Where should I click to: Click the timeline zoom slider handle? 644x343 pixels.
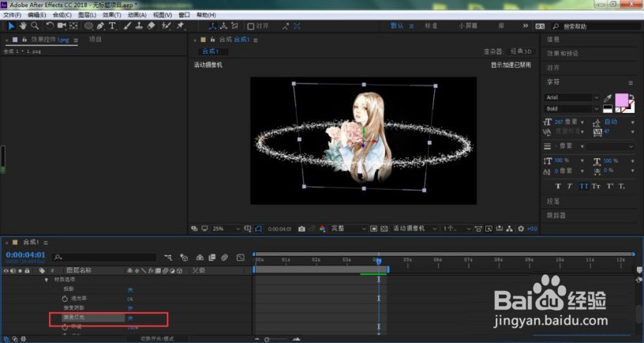click(267, 340)
